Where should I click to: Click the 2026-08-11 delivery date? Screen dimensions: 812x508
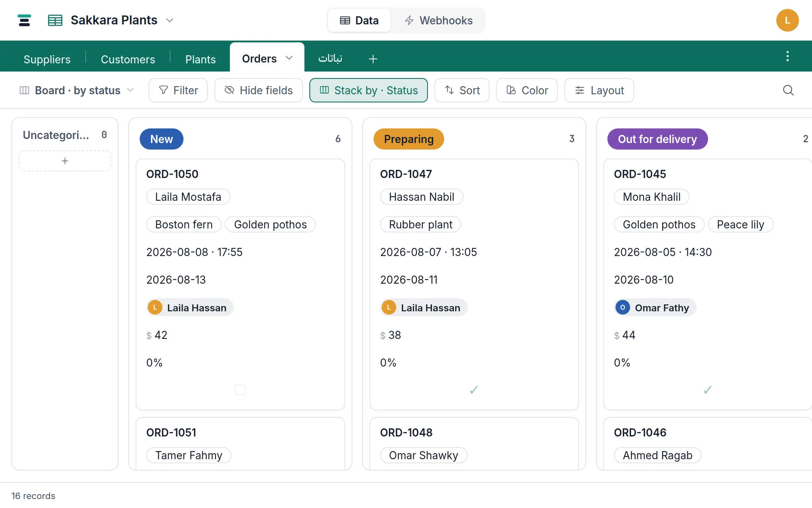coord(409,280)
